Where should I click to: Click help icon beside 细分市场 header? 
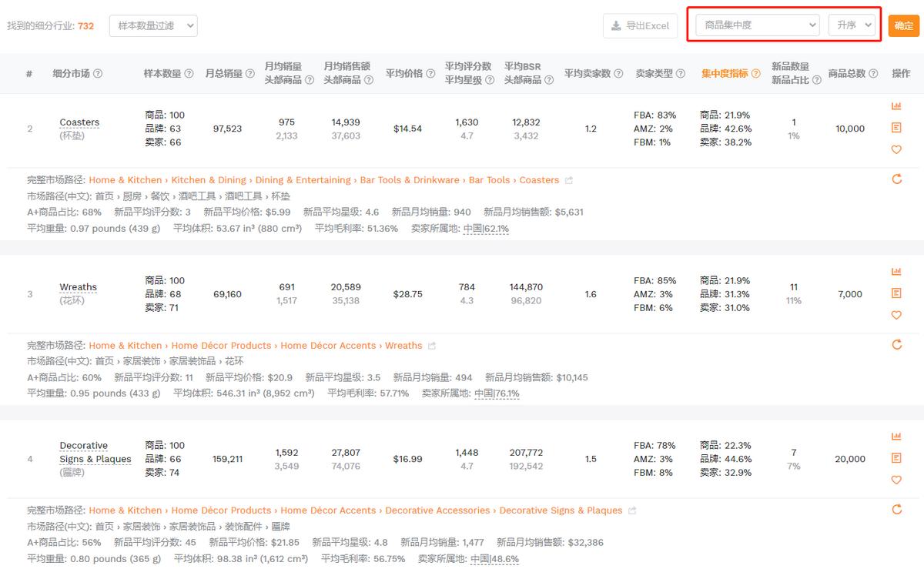tap(98, 74)
